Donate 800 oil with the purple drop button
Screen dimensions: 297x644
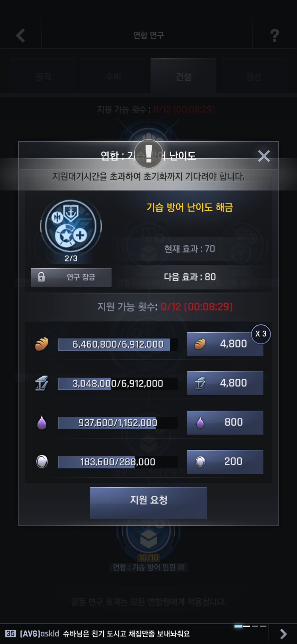[225, 422]
